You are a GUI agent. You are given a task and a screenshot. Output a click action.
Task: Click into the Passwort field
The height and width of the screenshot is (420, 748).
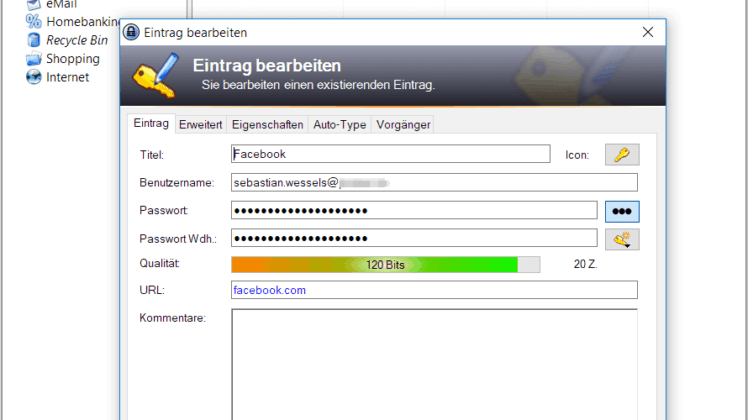[x=414, y=210]
